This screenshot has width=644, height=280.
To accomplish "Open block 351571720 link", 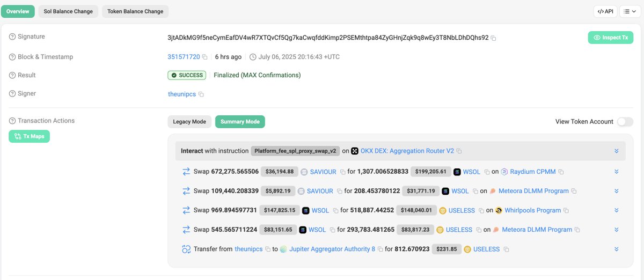I will point(184,57).
